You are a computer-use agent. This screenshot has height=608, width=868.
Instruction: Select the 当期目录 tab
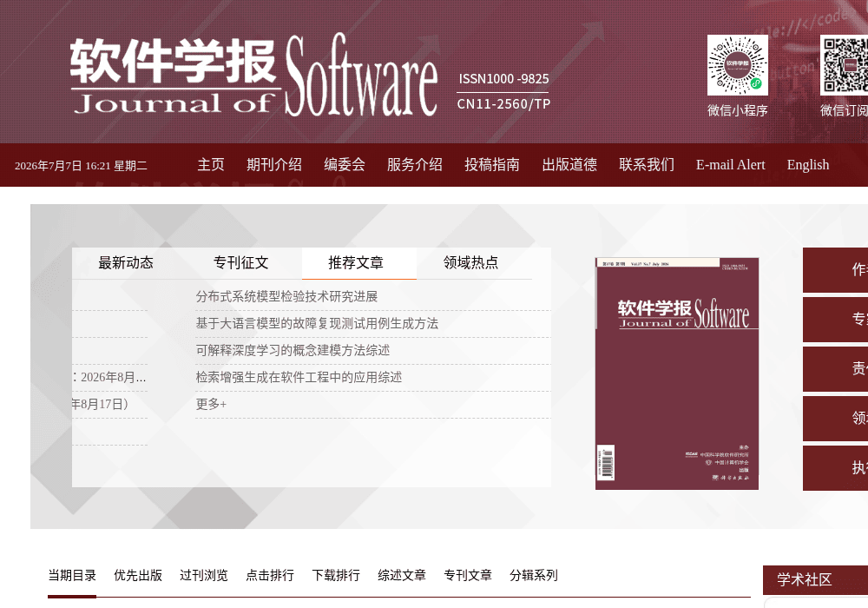tap(72, 575)
